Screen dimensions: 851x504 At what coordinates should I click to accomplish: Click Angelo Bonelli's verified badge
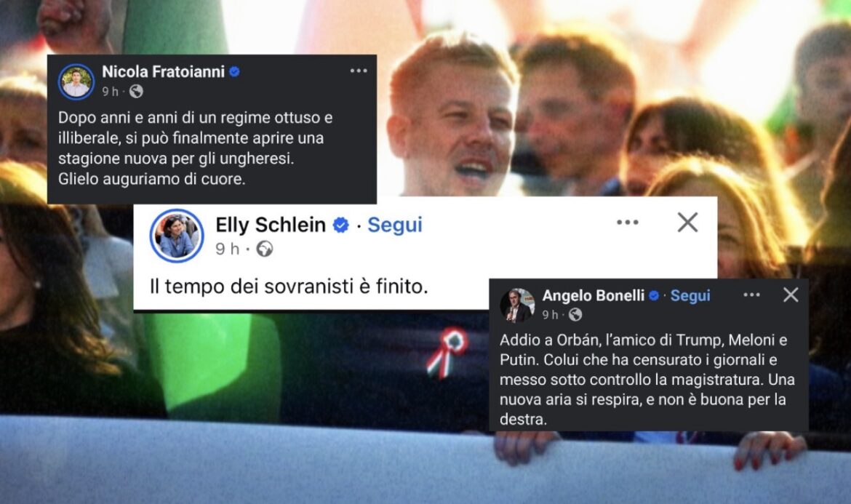[654, 296]
